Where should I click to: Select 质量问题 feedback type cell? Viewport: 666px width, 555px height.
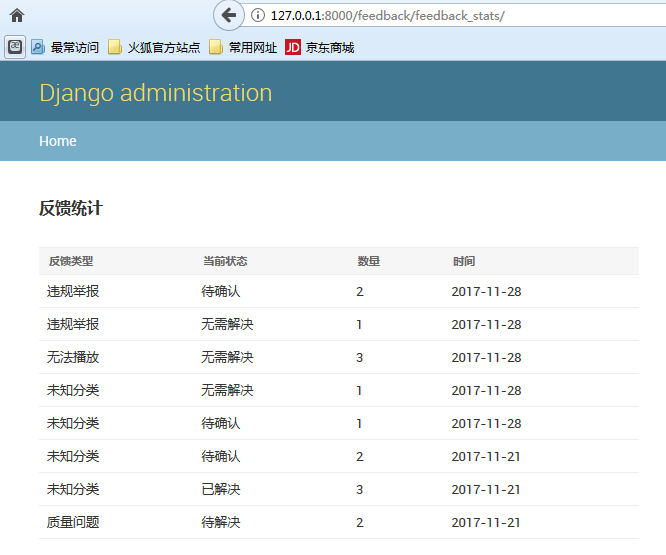pyautogui.click(x=73, y=522)
